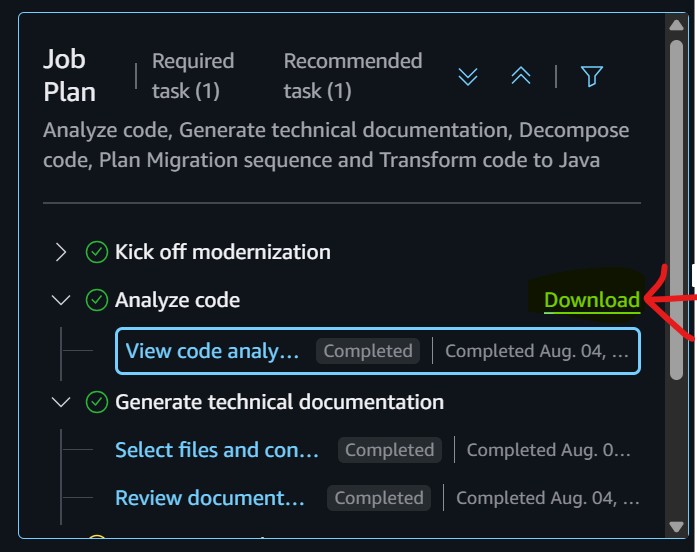
Task: Click the Job Plan heading
Action: pos(69,76)
